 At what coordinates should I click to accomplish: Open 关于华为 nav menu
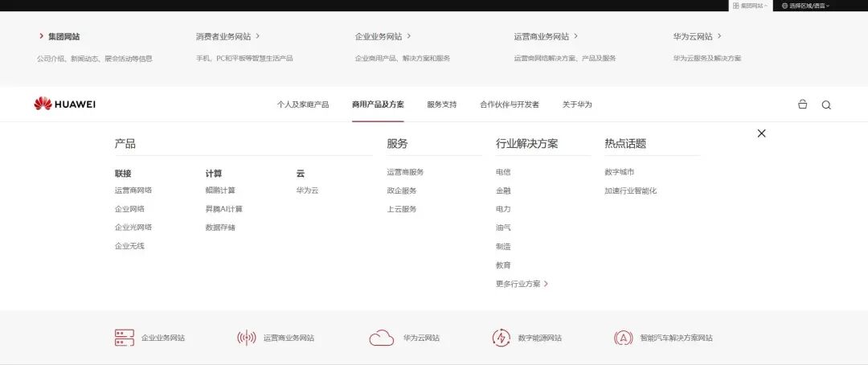point(577,105)
